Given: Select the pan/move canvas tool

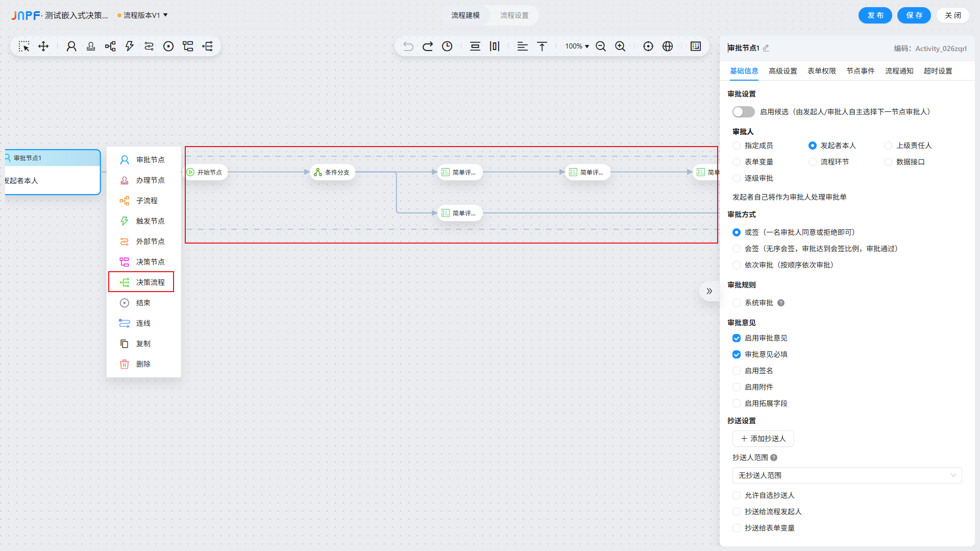Looking at the screenshot, I should click(x=43, y=46).
